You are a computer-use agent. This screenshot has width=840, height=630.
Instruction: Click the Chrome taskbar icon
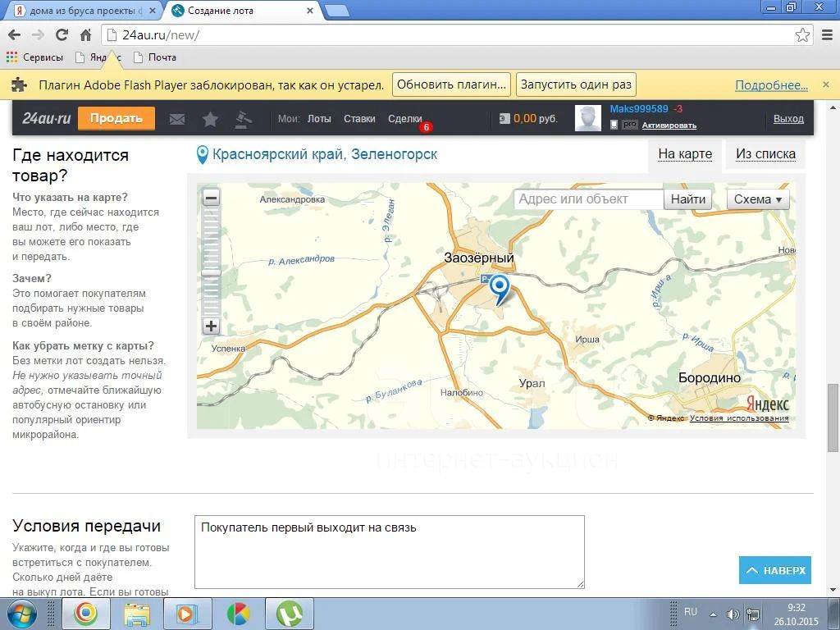pos(85,614)
